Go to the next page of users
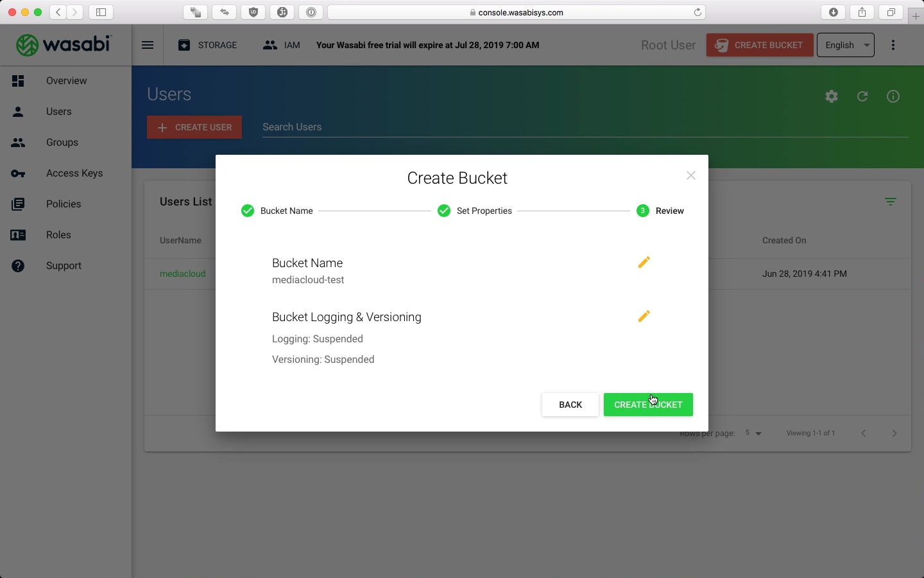 point(894,433)
